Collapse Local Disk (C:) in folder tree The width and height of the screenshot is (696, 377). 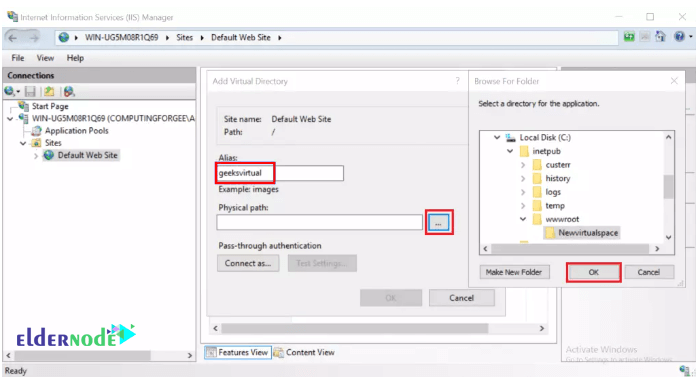[x=497, y=138]
